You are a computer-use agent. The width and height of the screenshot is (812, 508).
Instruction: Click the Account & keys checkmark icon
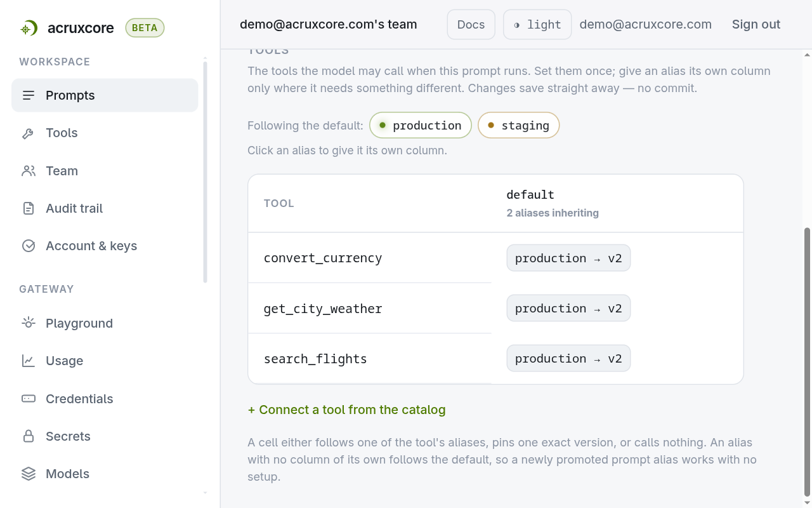pos(29,246)
